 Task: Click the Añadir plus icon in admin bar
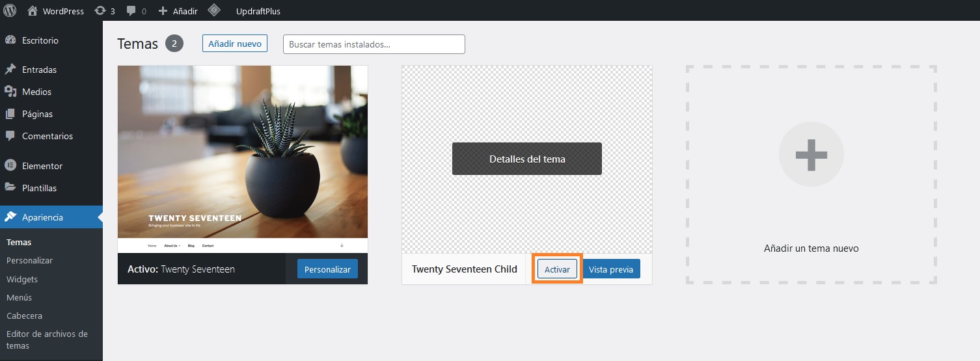[163, 11]
